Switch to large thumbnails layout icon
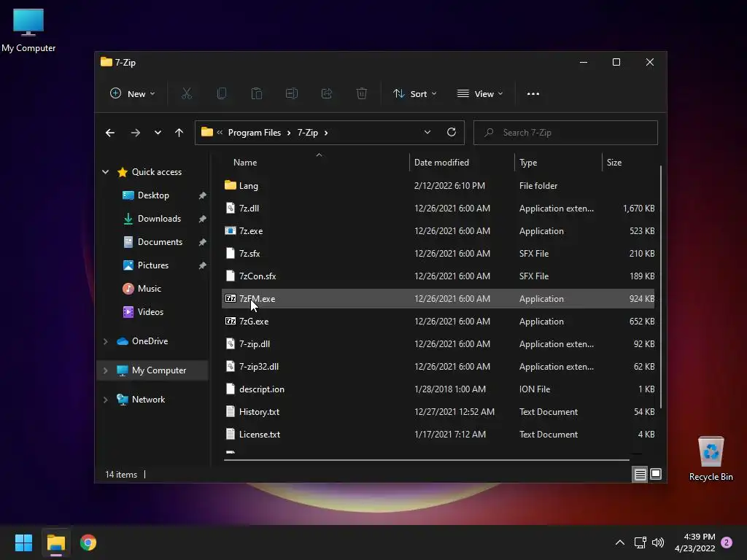Viewport: 747px width, 560px height. (x=656, y=474)
